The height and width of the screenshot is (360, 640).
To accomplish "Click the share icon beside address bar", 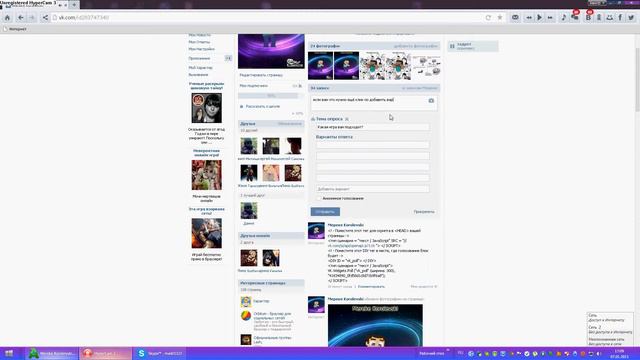I will pyautogui.click(x=45, y=18).
